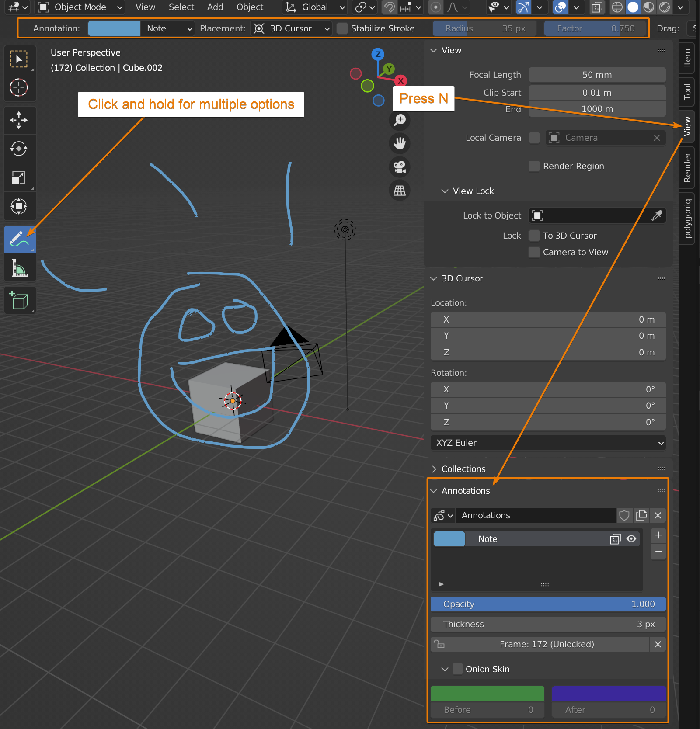Enable Lock To 3D Cursor
Image resolution: width=700 pixels, height=729 pixels.
click(534, 236)
